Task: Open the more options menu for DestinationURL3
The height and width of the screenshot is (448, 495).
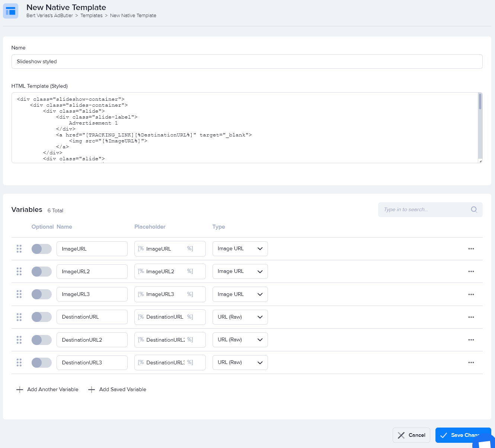Action: tap(471, 362)
